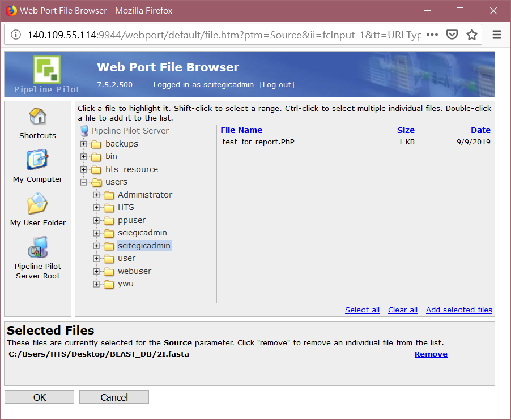Open Firefox hamburger menu

[497, 35]
